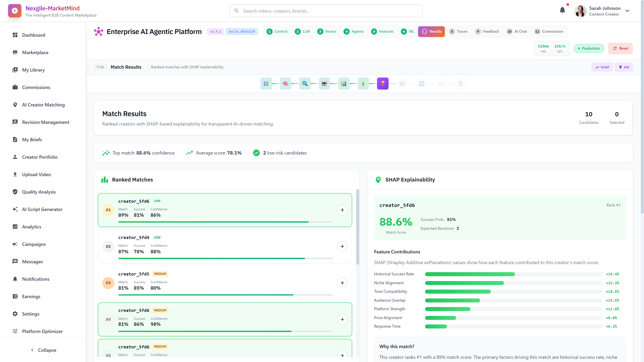The image size is (644, 362).
Task: Click the trophy Results pipeline step
Action: pyautogui.click(x=383, y=83)
